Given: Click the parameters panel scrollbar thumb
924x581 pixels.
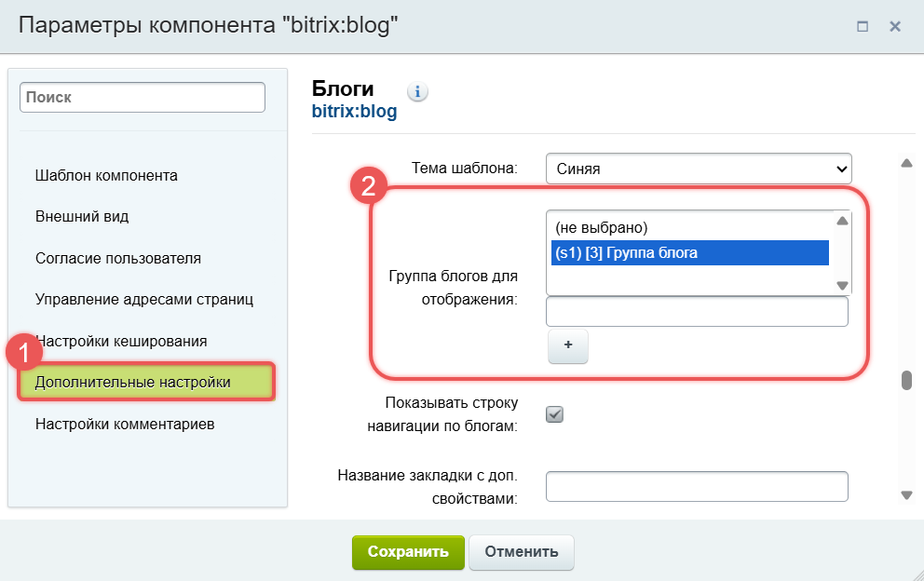Looking at the screenshot, I should 906,380.
